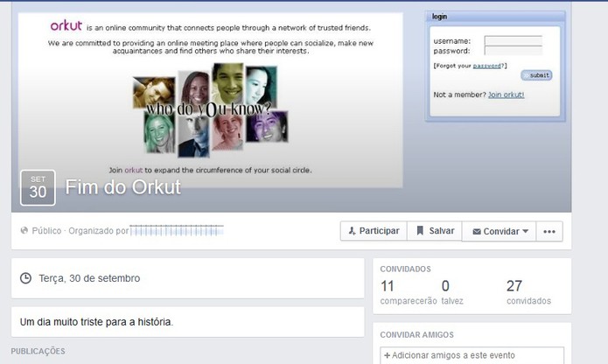View the 27 convidados list
This screenshot has height=364, width=608.
click(x=528, y=292)
